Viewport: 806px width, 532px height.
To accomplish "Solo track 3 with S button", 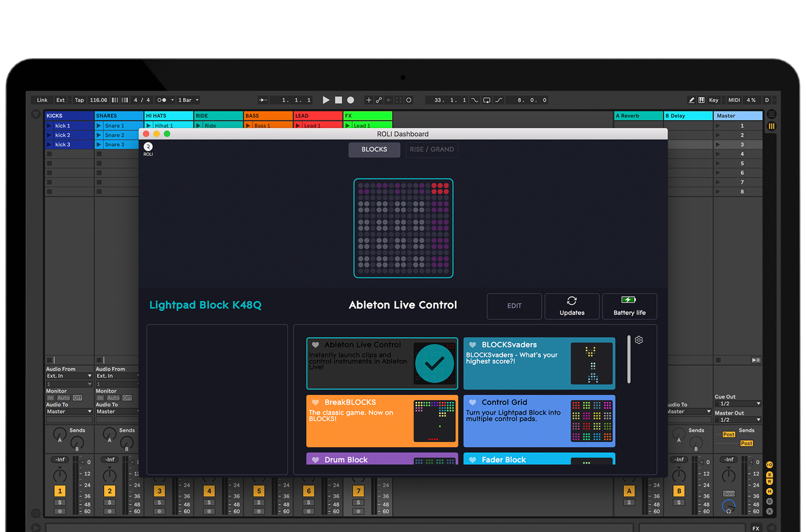I will point(159,502).
